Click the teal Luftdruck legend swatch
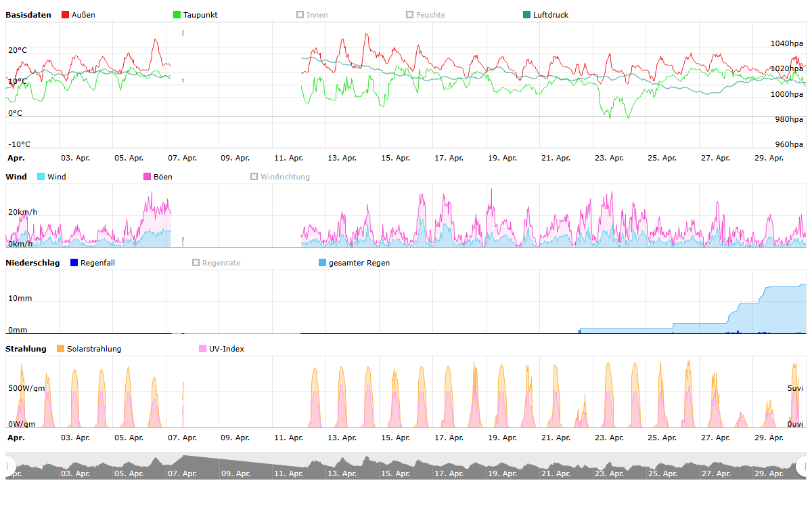Viewport: 812px width, 508px height. pos(527,15)
